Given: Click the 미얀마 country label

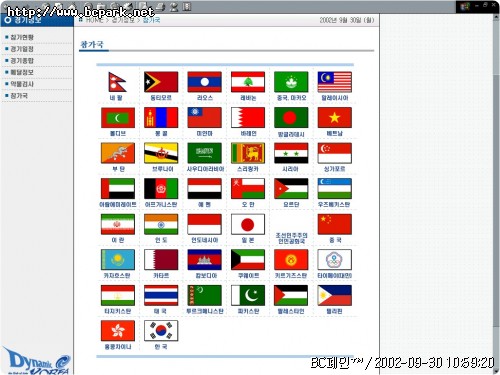Looking at the screenshot, I should (x=204, y=133).
